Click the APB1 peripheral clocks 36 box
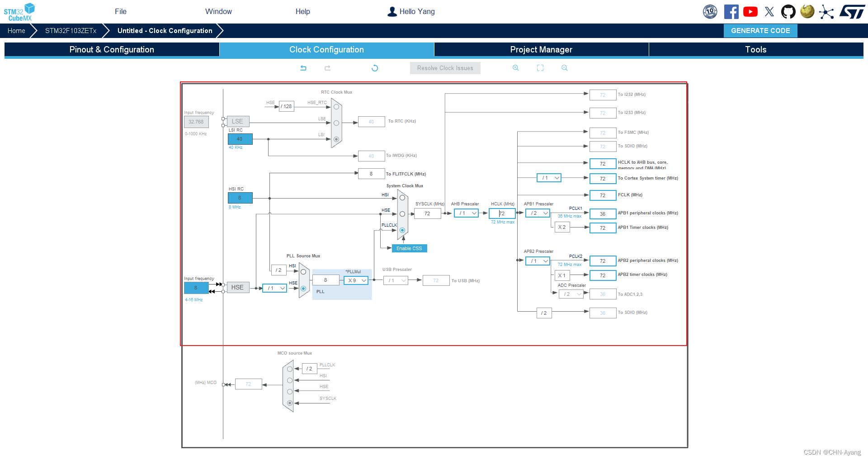Screen dimensions: 868x460 pyautogui.click(x=603, y=214)
